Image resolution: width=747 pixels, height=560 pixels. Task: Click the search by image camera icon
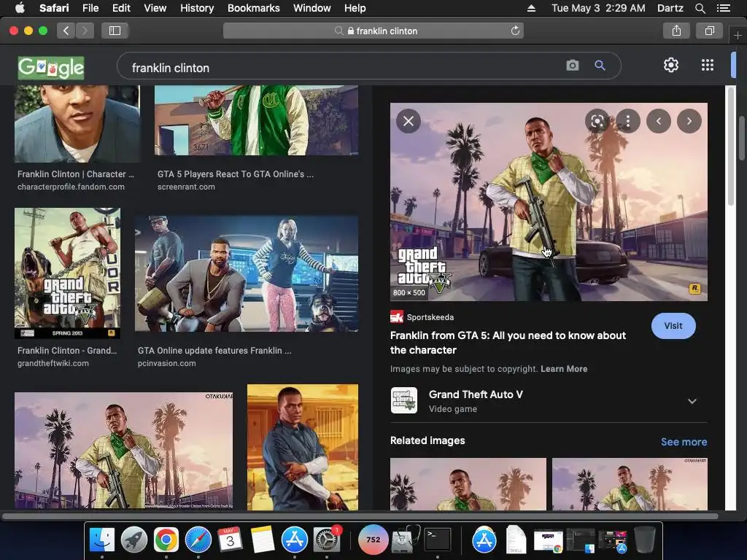click(572, 65)
